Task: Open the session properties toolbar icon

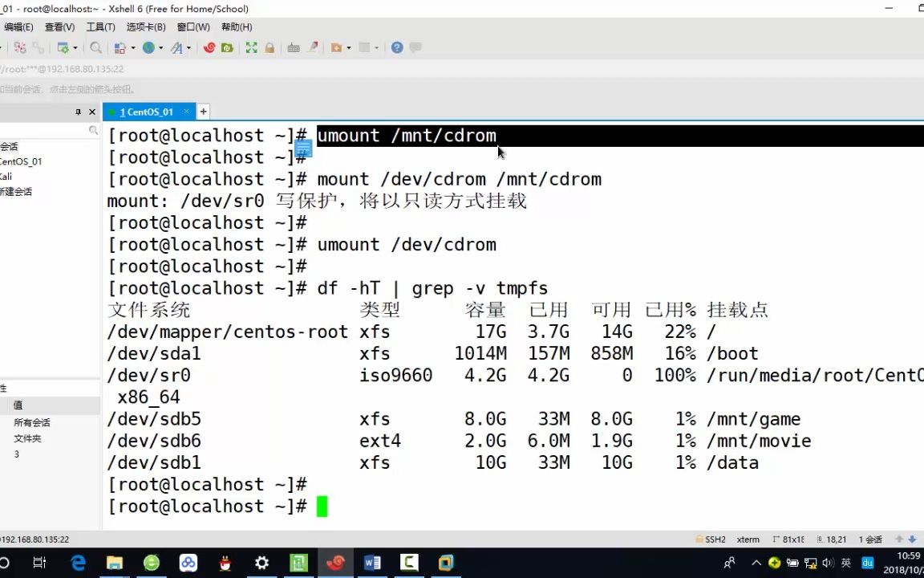Action: pyautogui.click(x=63, y=48)
